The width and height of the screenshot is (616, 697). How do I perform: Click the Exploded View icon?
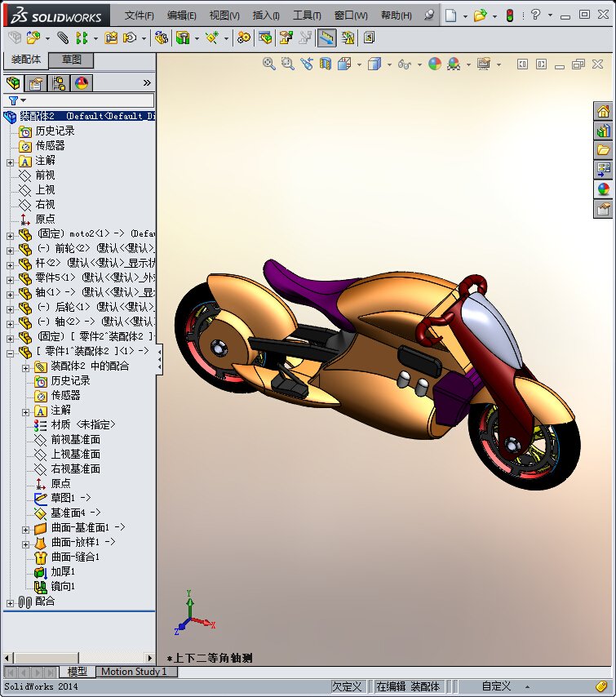click(x=286, y=38)
